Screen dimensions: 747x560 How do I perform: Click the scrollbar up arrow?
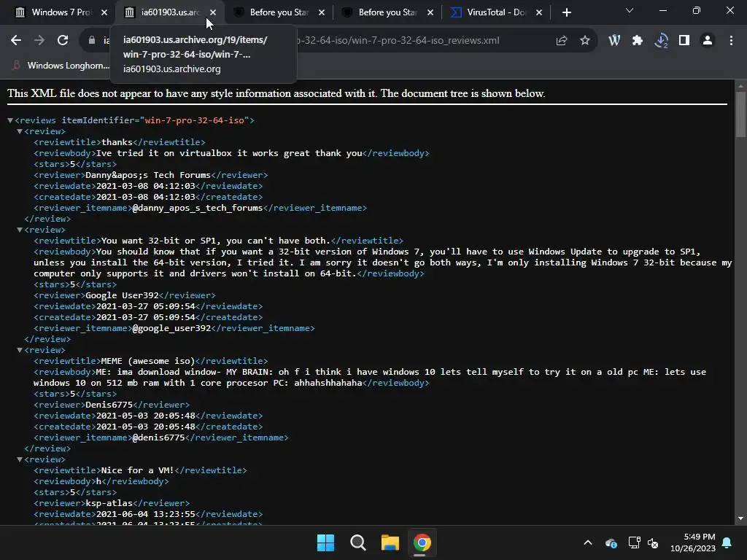tap(740, 86)
